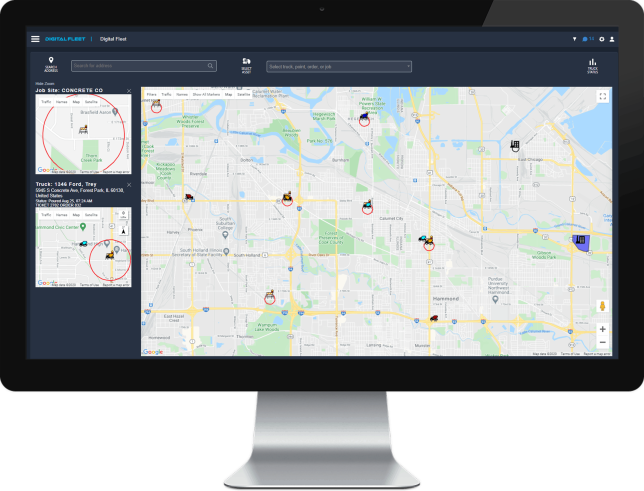Viewport: 644px width, 491px height.
Task: Close the Job Site CONCRETE CO panel
Action: pyautogui.click(x=129, y=91)
